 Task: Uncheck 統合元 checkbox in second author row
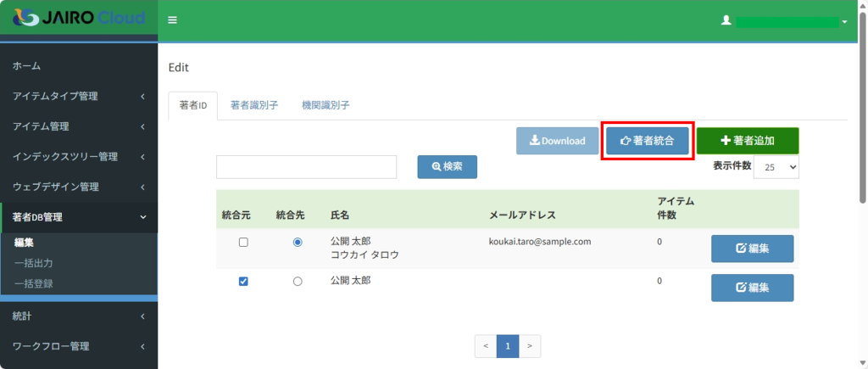(x=243, y=282)
